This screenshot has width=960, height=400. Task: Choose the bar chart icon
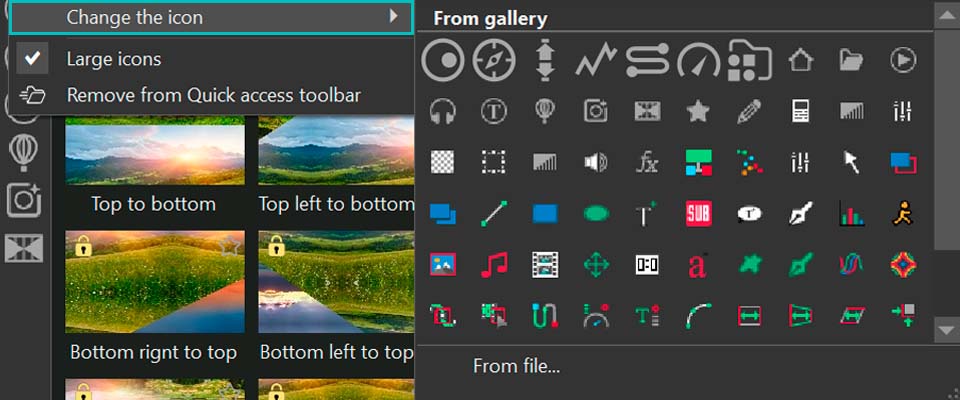pyautogui.click(x=852, y=214)
